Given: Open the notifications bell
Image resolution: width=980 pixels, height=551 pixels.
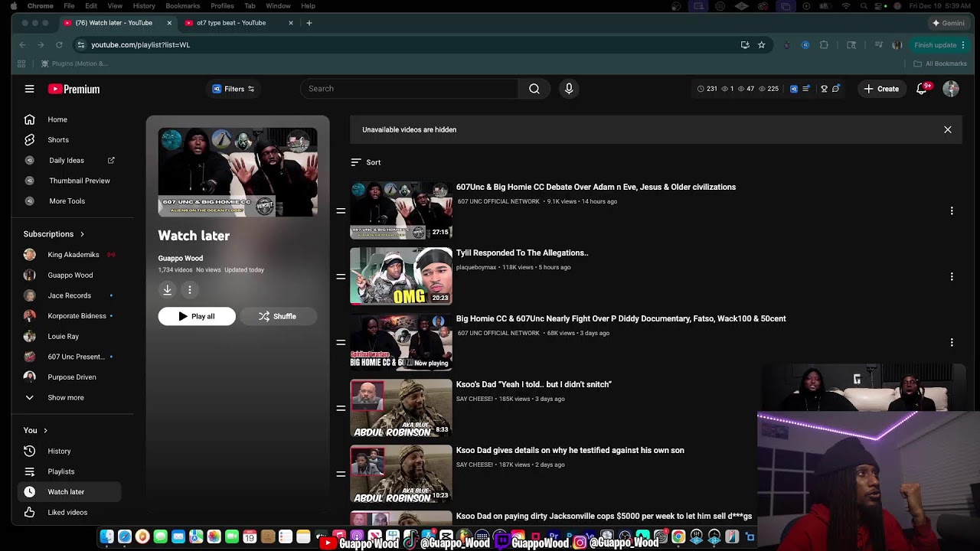Looking at the screenshot, I should (x=922, y=89).
